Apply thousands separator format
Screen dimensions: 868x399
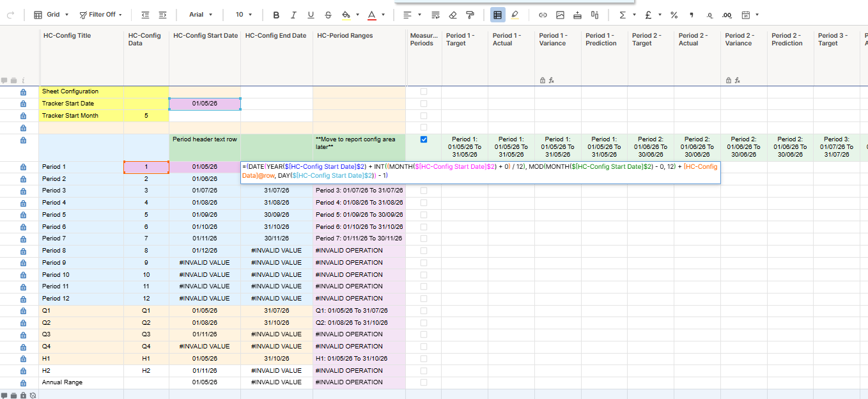tap(692, 15)
